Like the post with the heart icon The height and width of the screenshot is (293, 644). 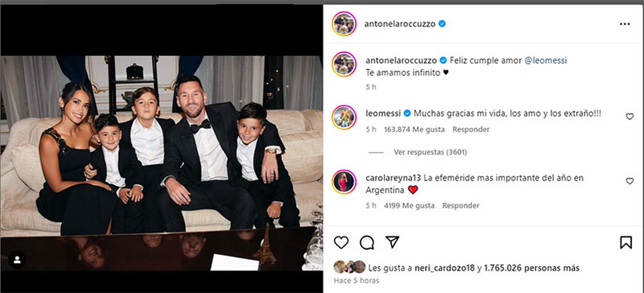tap(341, 243)
